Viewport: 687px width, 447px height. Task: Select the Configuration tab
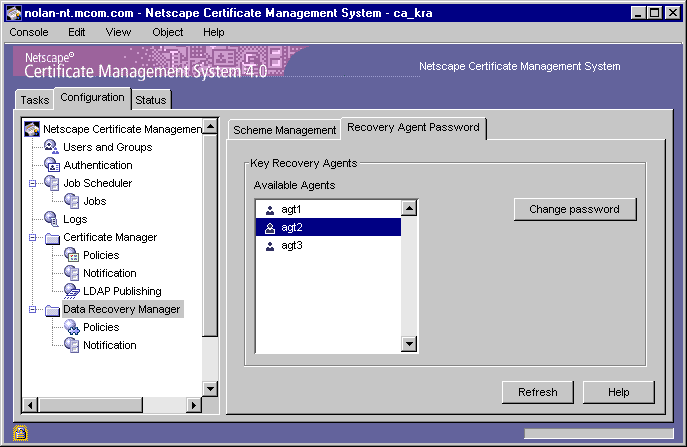click(x=92, y=98)
